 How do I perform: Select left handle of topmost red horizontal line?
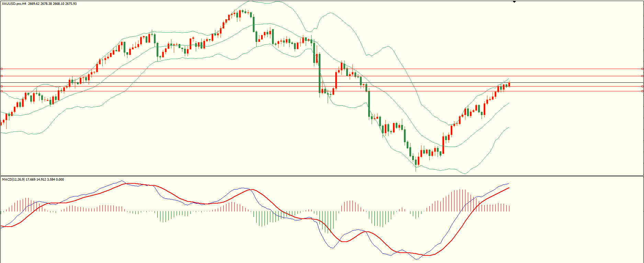(2, 69)
